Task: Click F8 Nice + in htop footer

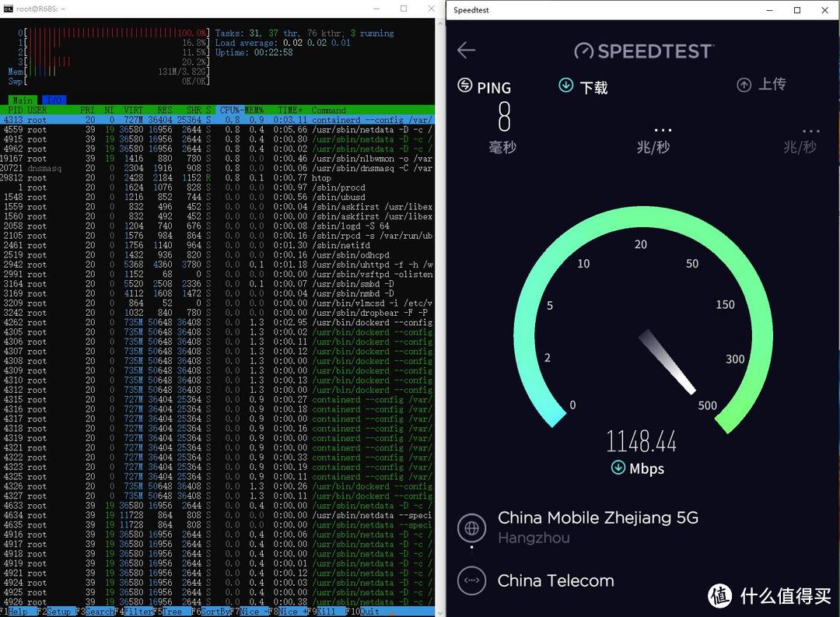Action: pos(288,612)
